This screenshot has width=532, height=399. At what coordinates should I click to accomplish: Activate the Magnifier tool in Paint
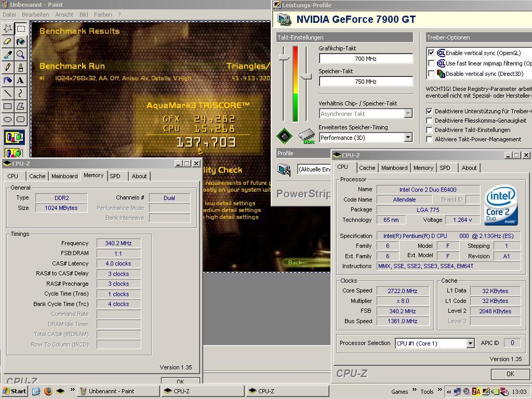[x=21, y=54]
